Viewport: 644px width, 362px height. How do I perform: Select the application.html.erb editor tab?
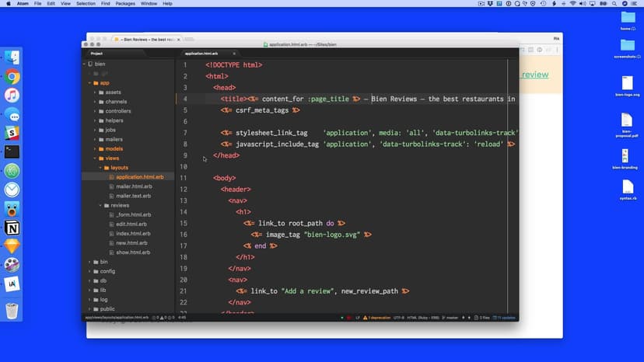(x=201, y=54)
